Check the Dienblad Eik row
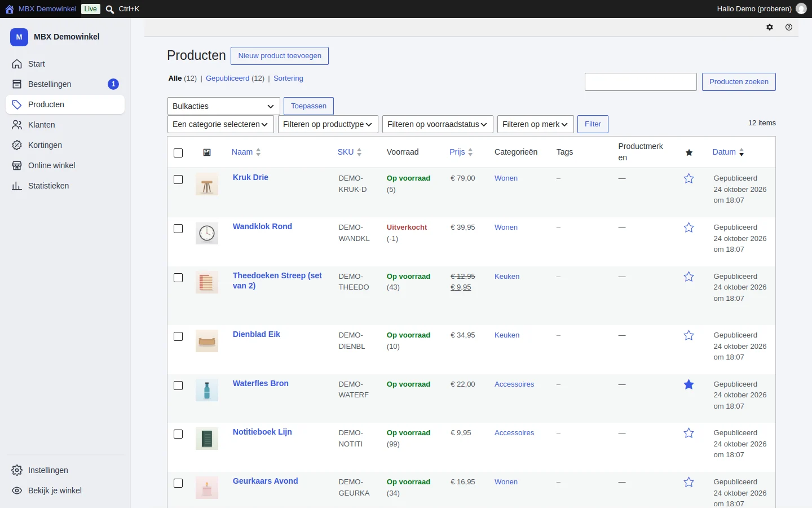Viewport: 812px width, 508px height. click(x=178, y=336)
